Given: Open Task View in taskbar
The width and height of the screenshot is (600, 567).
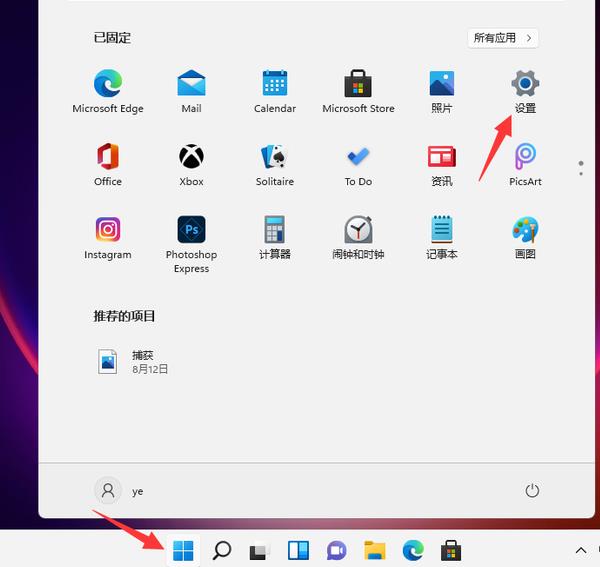Looking at the screenshot, I should (x=259, y=551).
